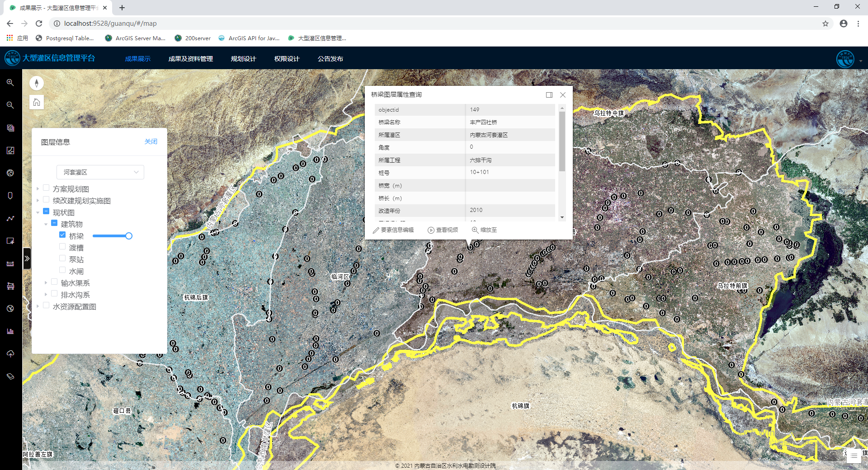This screenshot has width=868, height=470.
Task: Click the cloud upload icon in sidebar
Action: coord(10,354)
